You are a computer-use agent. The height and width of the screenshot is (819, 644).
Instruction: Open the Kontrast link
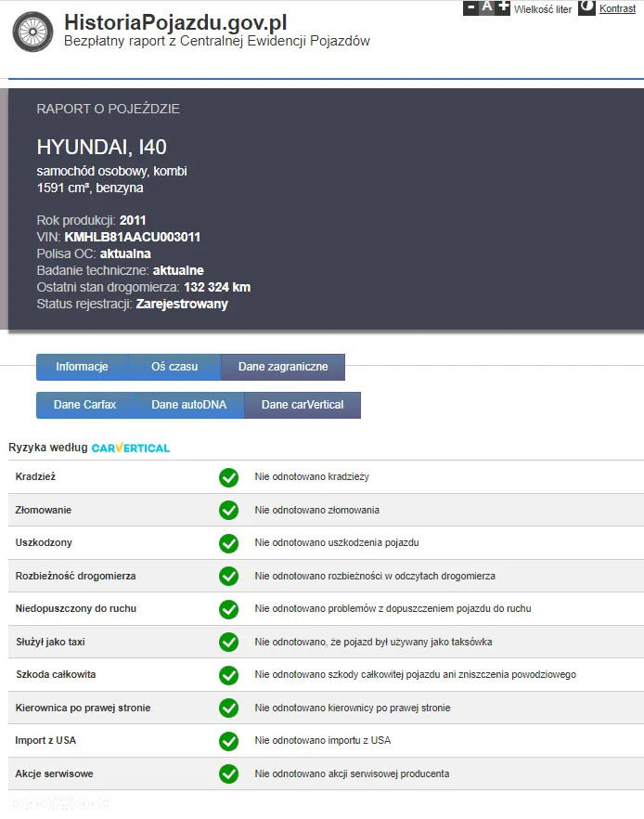coord(617,8)
